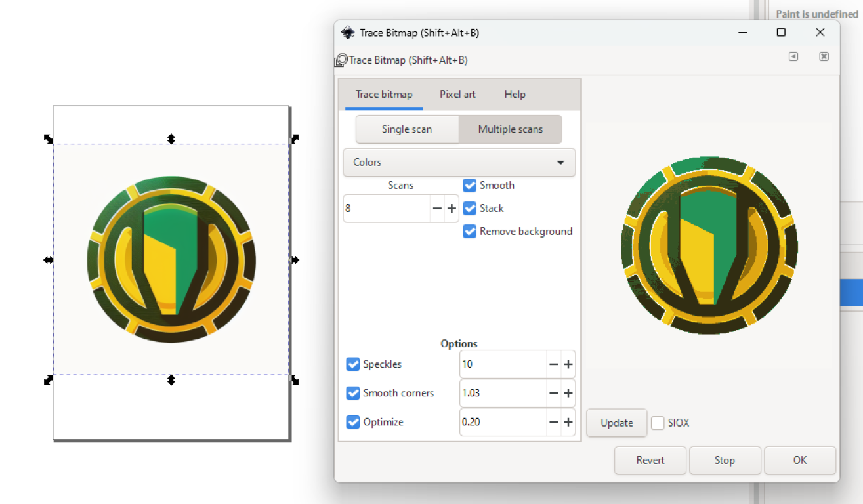Disable Smooth corners checkbox

pyautogui.click(x=353, y=393)
